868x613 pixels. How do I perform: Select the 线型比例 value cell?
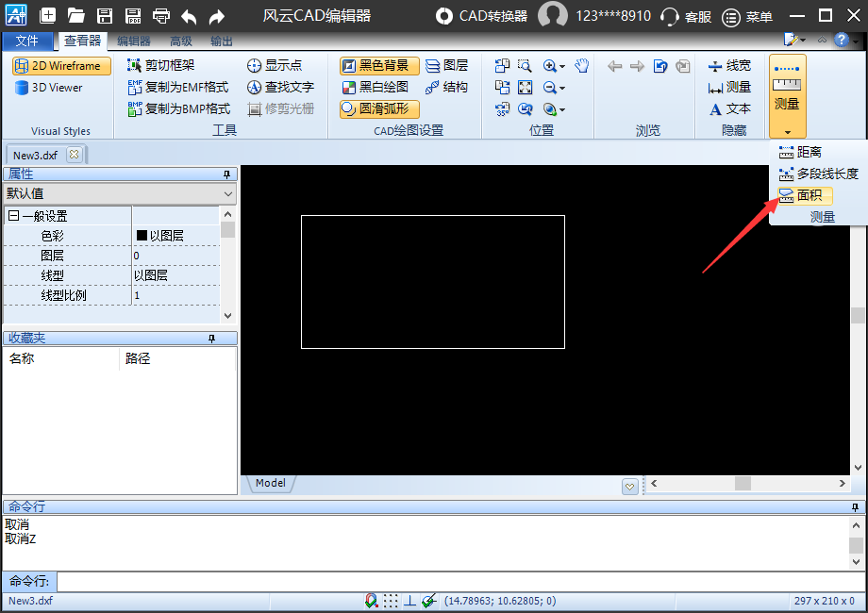pyautogui.click(x=176, y=295)
